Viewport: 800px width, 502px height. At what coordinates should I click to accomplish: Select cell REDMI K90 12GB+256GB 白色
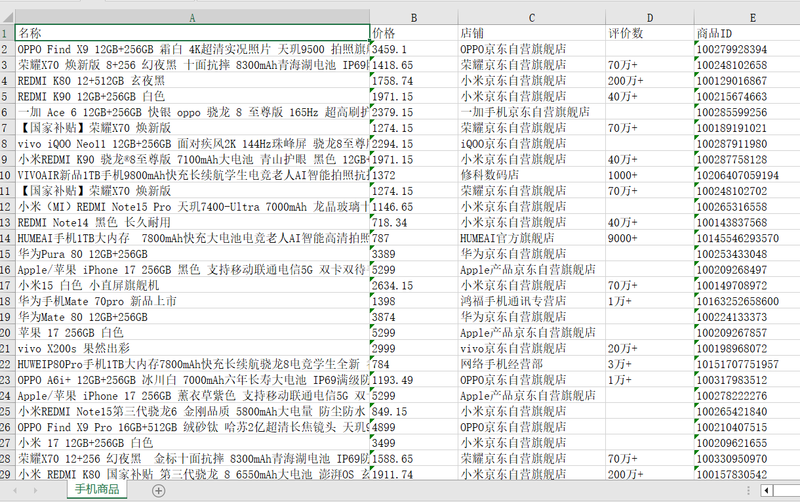[x=192, y=96]
